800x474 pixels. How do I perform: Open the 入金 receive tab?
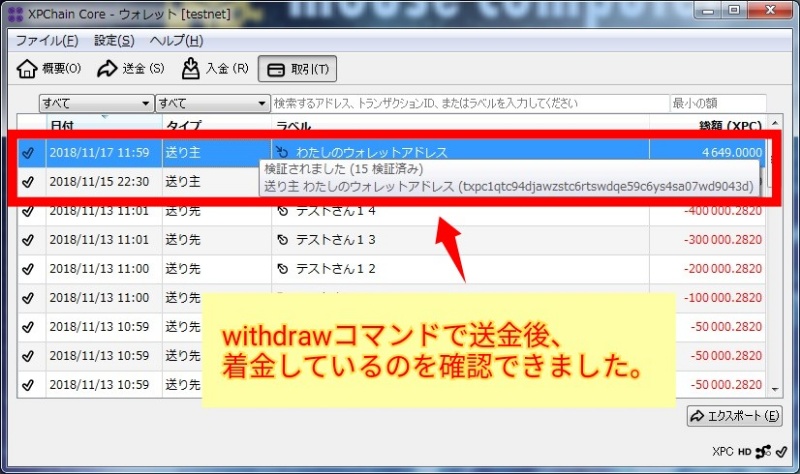[x=215, y=68]
